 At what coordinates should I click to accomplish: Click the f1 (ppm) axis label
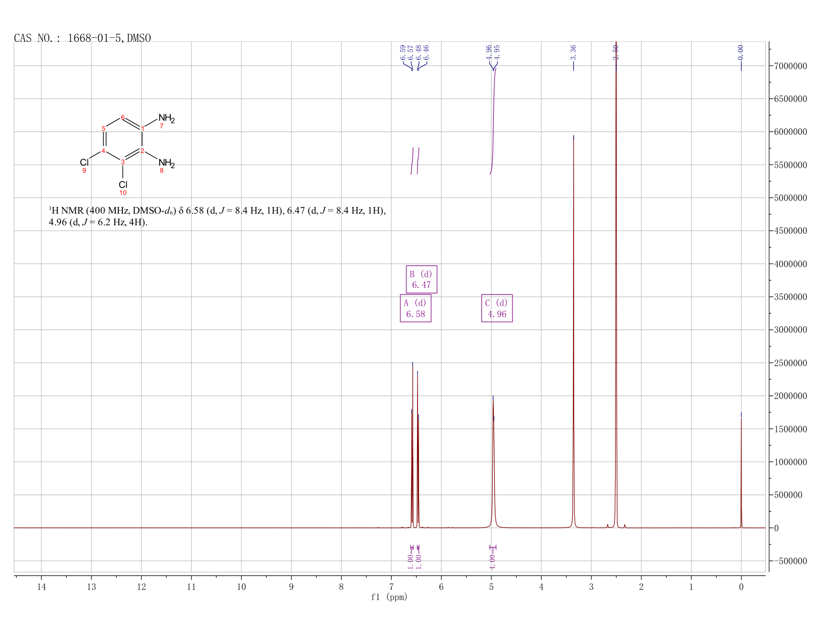click(x=389, y=597)
